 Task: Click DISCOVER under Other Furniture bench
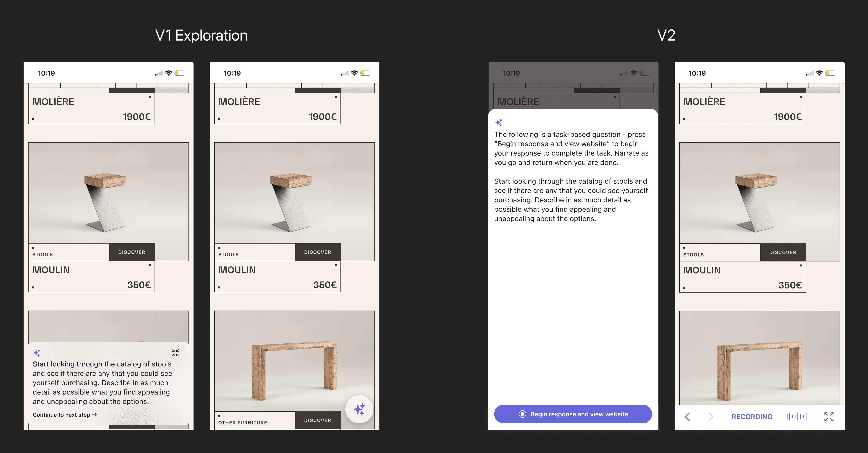click(x=317, y=420)
